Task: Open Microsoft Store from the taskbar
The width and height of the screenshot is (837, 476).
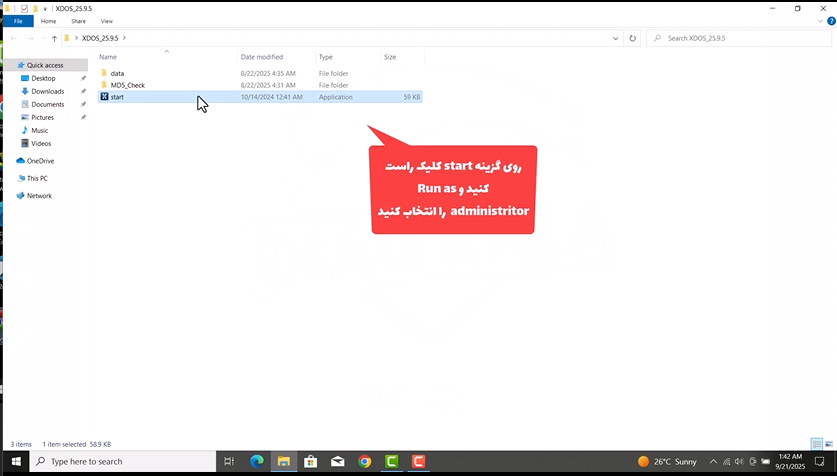Action: pyautogui.click(x=311, y=461)
